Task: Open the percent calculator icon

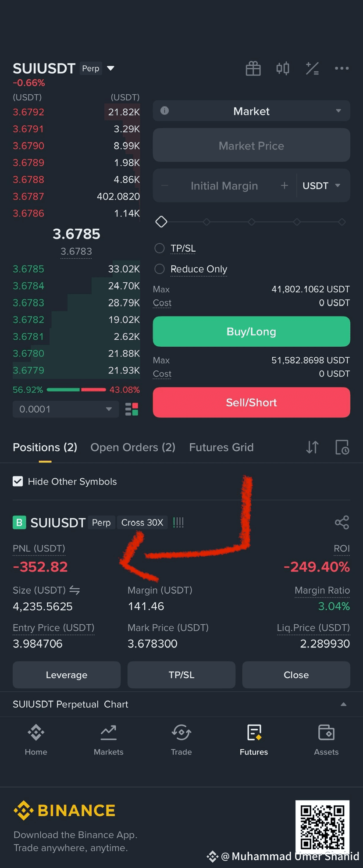Action: click(312, 68)
